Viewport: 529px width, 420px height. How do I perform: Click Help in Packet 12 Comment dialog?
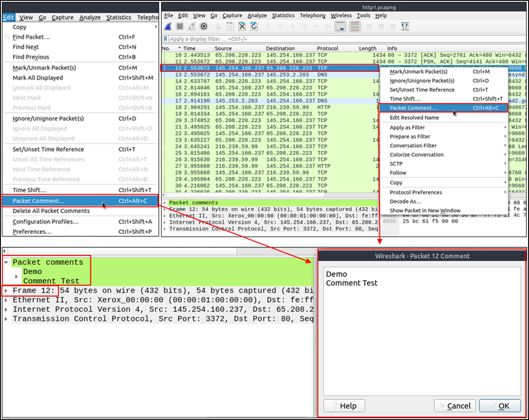tap(344, 406)
